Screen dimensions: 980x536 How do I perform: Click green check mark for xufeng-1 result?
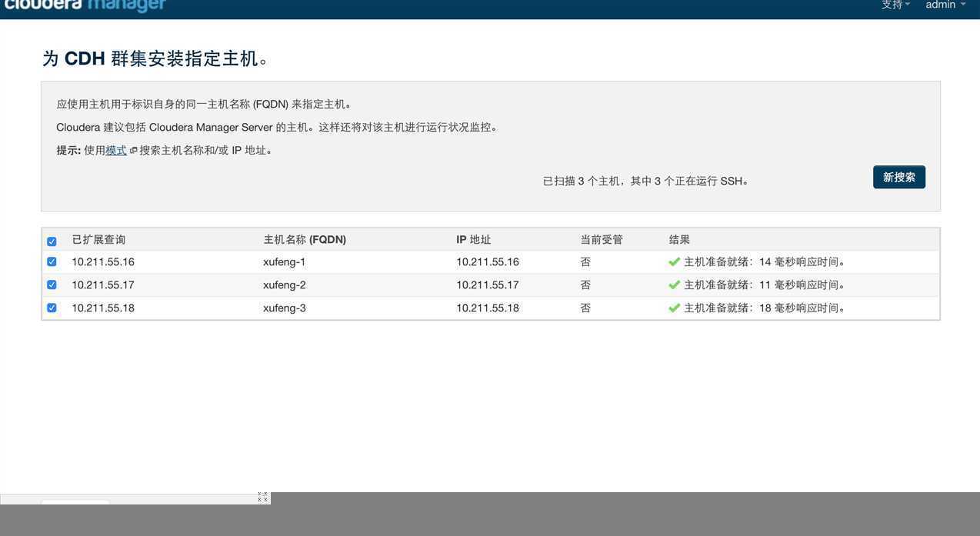click(675, 262)
